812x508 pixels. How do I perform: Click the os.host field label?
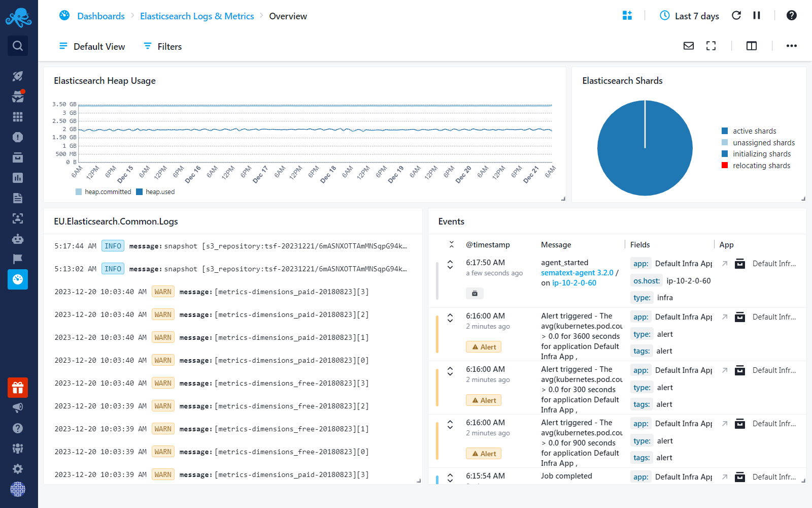(x=647, y=280)
